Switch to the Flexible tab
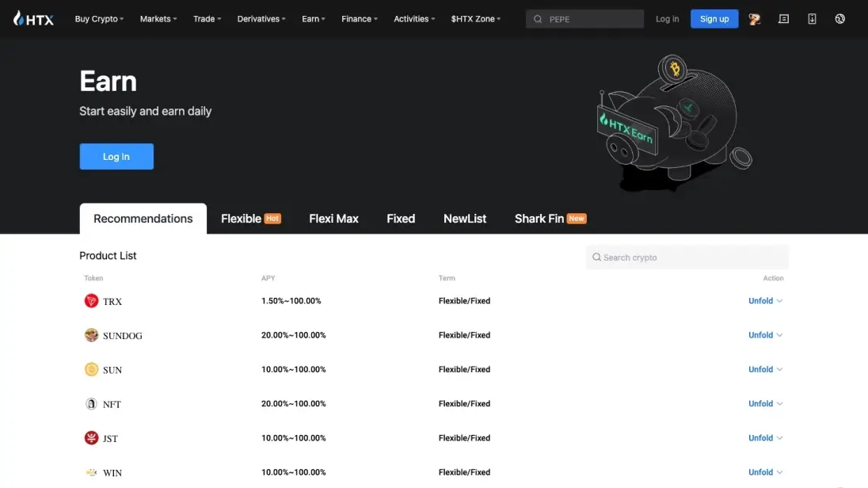The image size is (868, 488). [251, 218]
